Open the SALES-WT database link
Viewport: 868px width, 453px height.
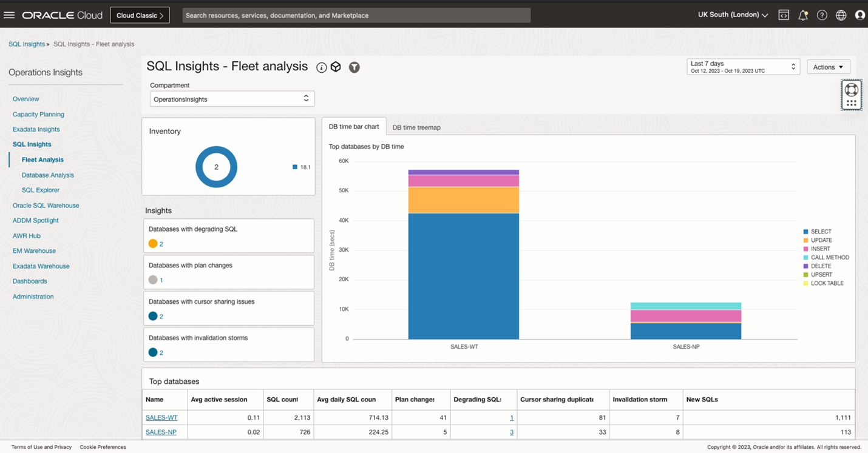point(161,417)
